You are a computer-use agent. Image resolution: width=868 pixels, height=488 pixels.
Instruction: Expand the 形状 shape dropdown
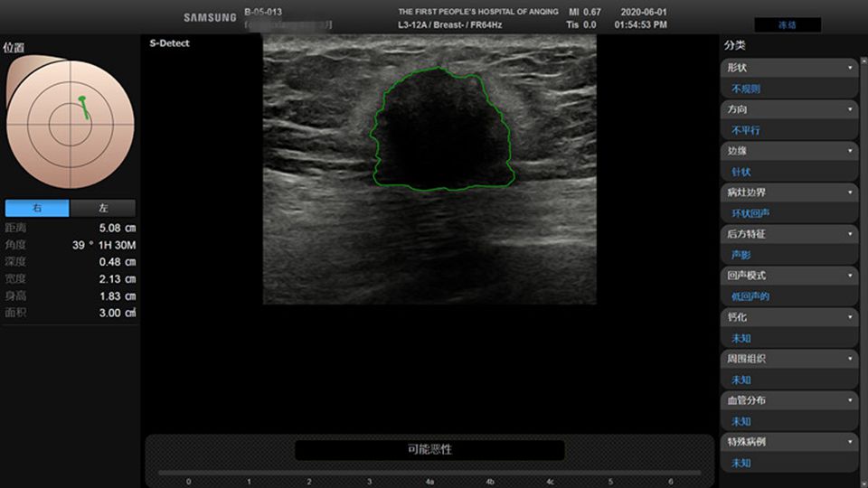(789, 68)
